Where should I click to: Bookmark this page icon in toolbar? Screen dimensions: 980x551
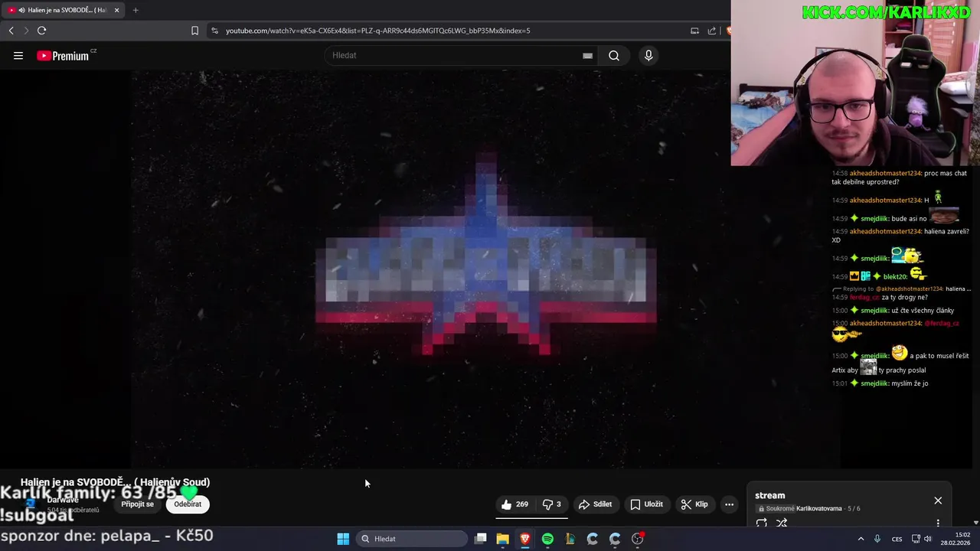coord(194,31)
